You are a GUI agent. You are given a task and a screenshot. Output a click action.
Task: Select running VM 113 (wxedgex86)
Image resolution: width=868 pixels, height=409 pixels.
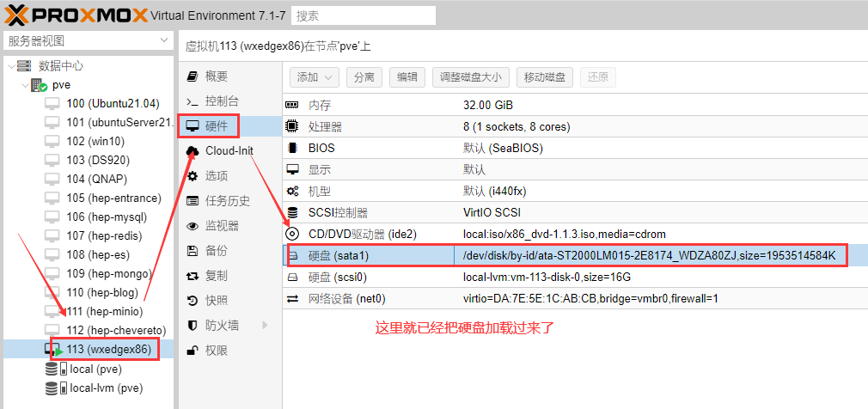pos(108,349)
